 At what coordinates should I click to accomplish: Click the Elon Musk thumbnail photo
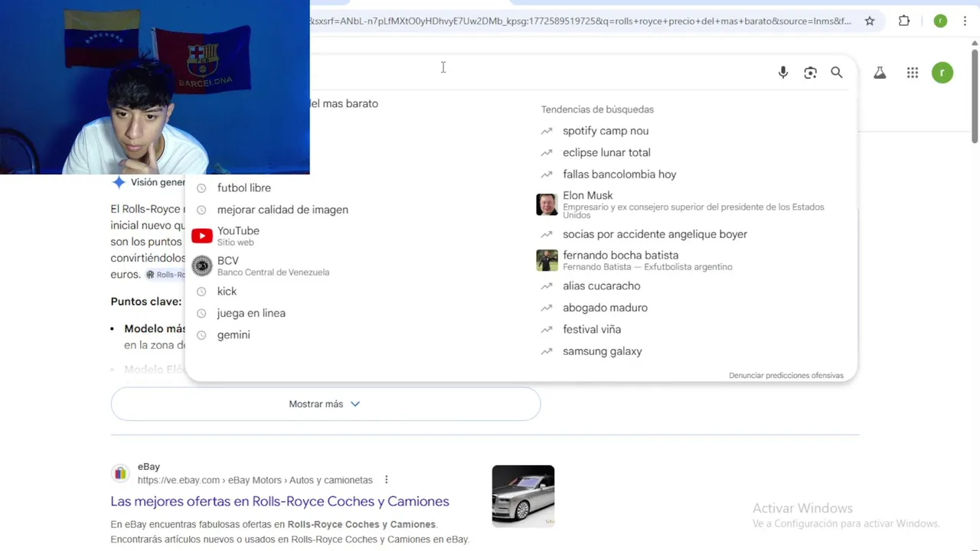547,204
